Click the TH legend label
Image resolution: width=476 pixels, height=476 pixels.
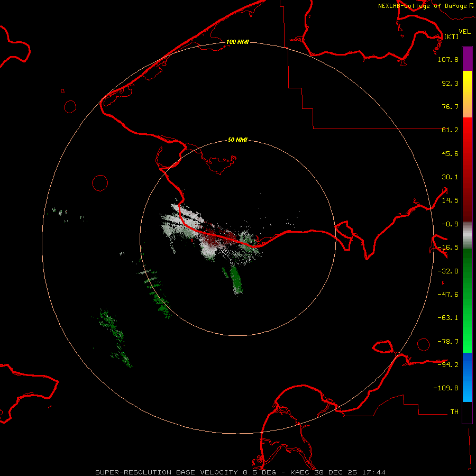point(454,412)
